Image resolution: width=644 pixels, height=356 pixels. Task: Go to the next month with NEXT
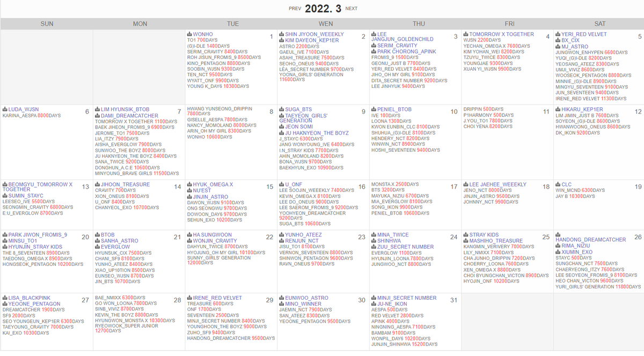(x=351, y=9)
